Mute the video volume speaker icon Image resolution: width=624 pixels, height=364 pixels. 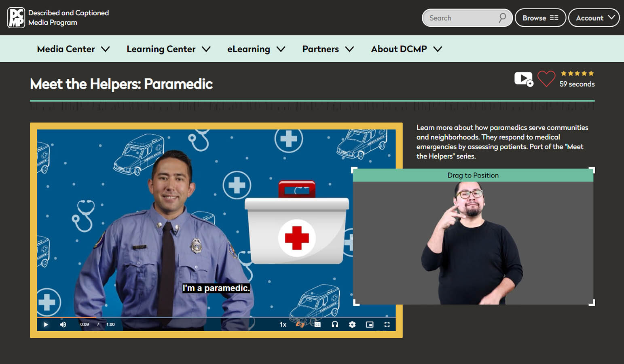[63, 324]
